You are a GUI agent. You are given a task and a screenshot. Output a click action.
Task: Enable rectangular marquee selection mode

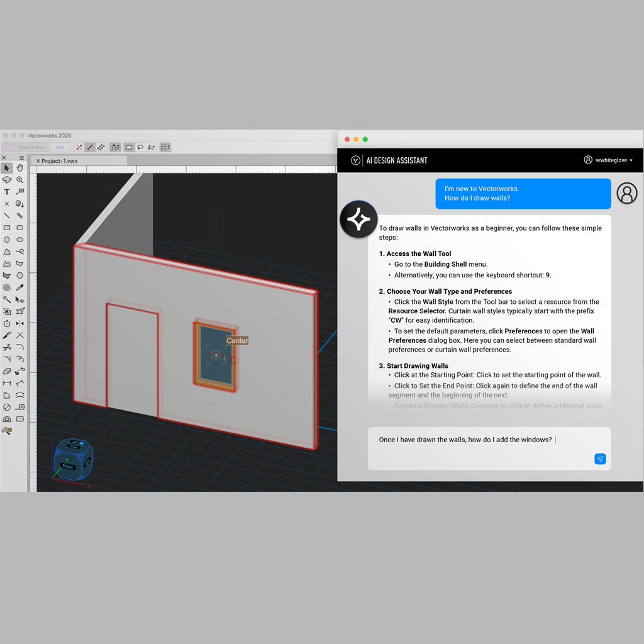tap(130, 147)
